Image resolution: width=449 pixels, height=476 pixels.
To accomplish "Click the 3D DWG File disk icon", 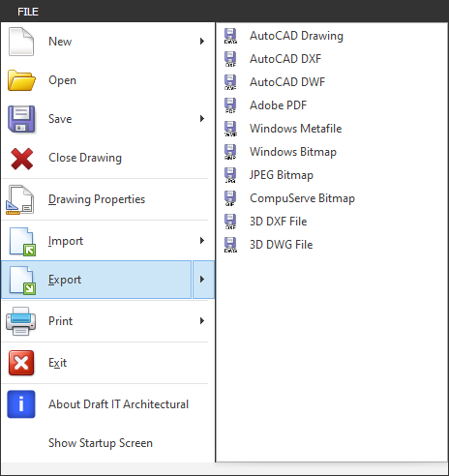I will [230, 245].
